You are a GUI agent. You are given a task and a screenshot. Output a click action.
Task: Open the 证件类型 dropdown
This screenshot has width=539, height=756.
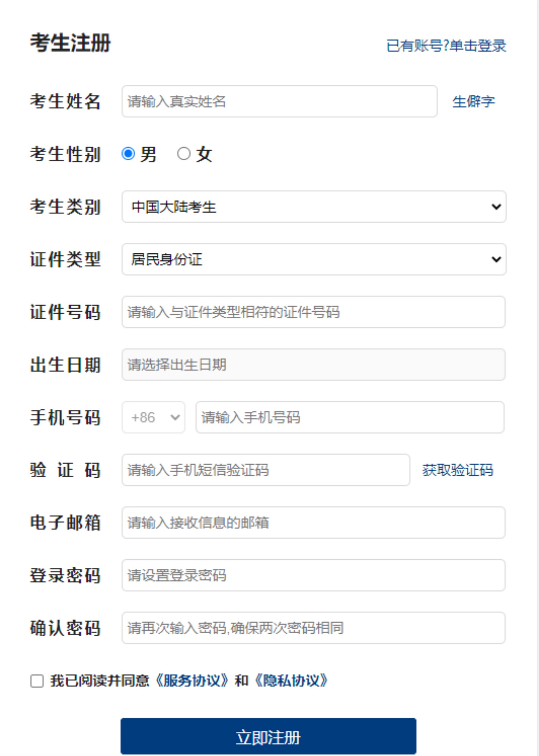[313, 259]
